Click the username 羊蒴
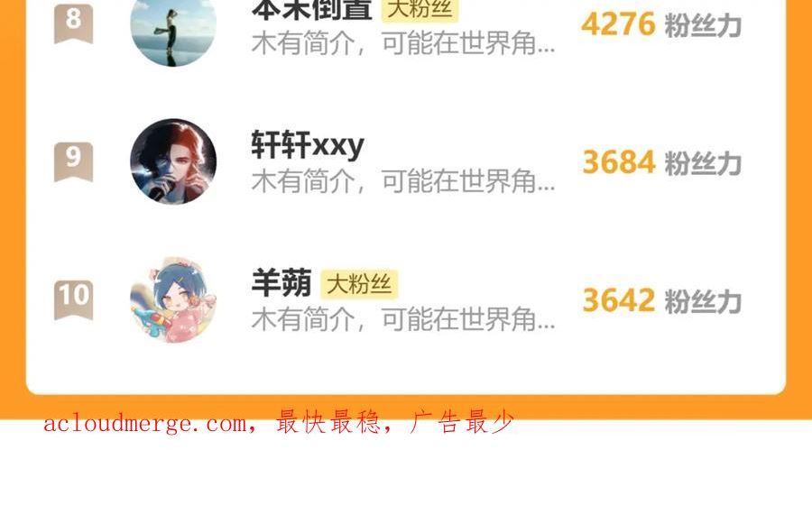Image resolution: width=812 pixels, height=505 pixels. click(x=281, y=283)
